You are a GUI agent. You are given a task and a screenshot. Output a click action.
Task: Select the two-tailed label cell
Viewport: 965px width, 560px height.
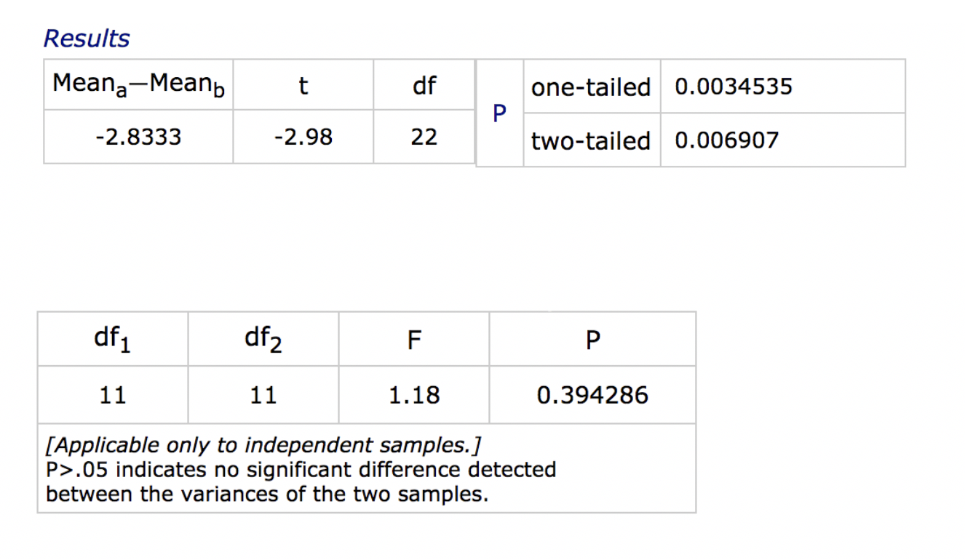tap(591, 140)
